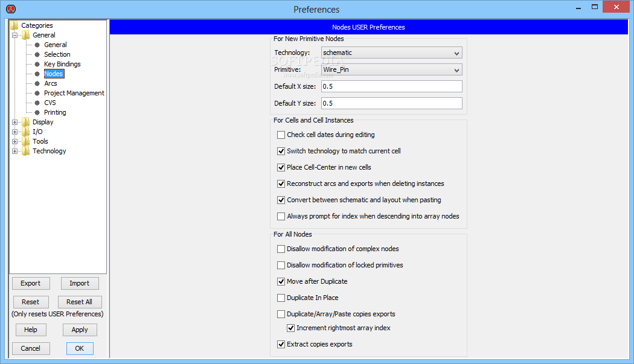Select General item under General folder
This screenshot has width=634, height=364.
tap(56, 45)
